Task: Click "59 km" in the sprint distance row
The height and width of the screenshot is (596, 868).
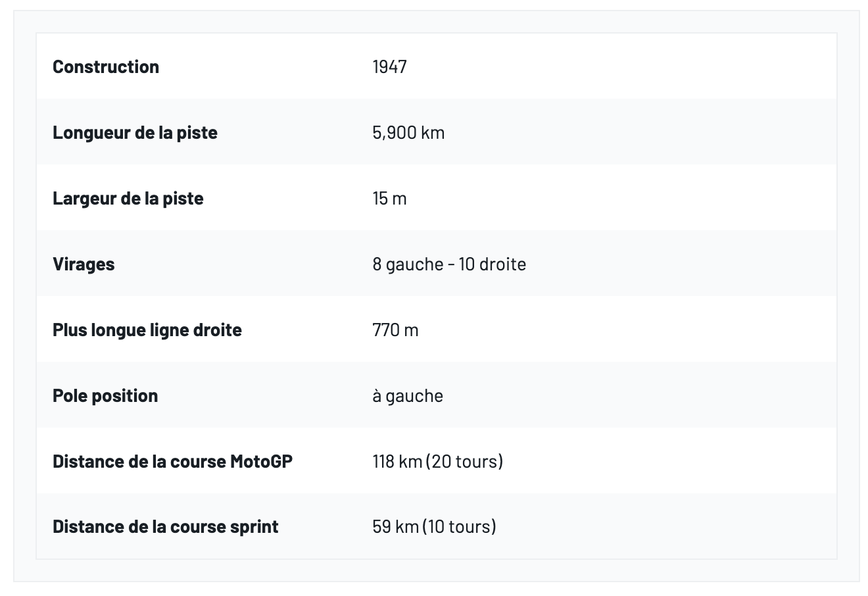Action: tap(394, 527)
